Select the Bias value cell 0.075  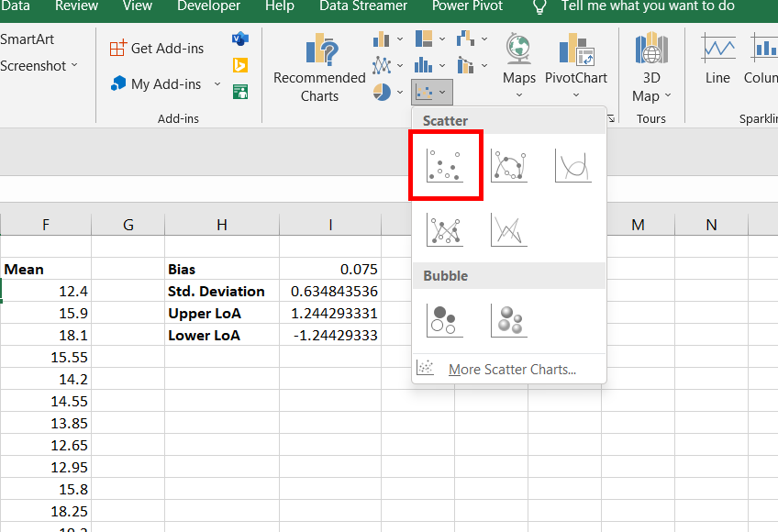[x=330, y=269]
